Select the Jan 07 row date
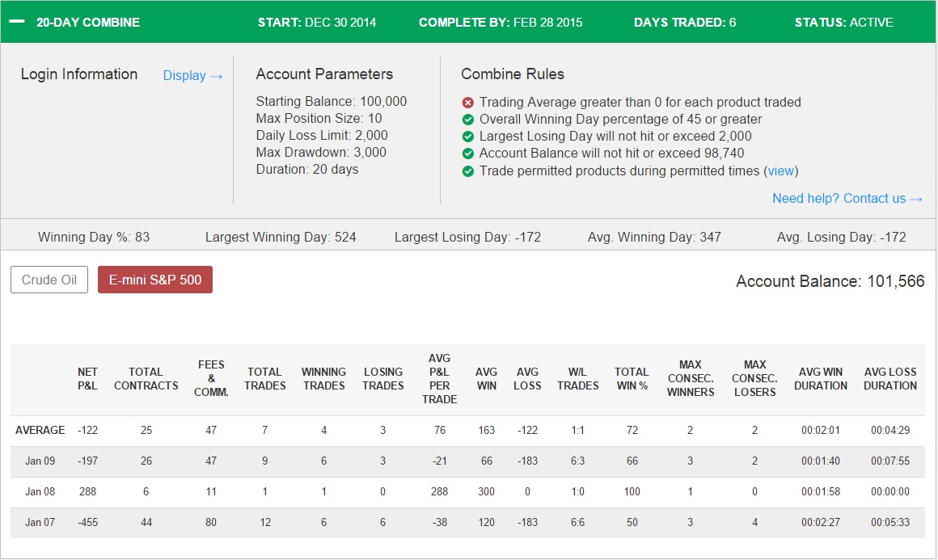Image resolution: width=938 pixels, height=560 pixels. click(x=40, y=522)
